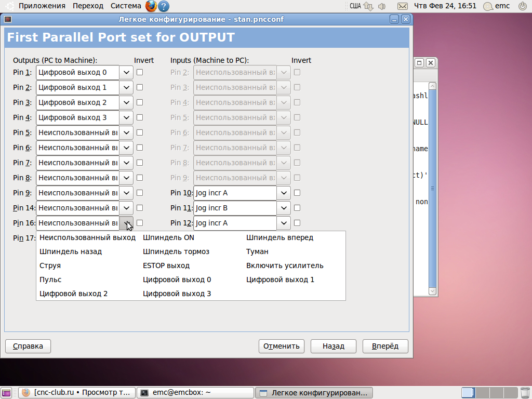Switch to the emc@emcbox terminal taskbar window
The image size is (532, 399).
tap(195, 393)
